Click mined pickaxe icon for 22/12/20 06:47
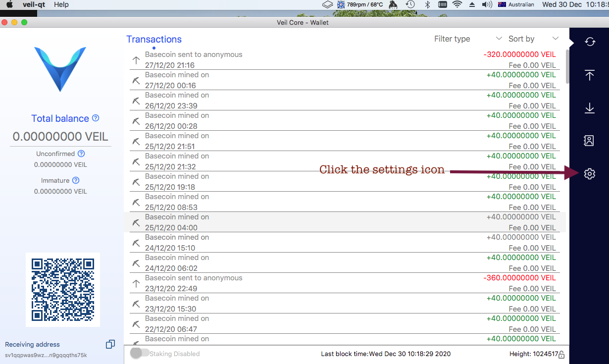609x364 pixels. click(x=136, y=324)
